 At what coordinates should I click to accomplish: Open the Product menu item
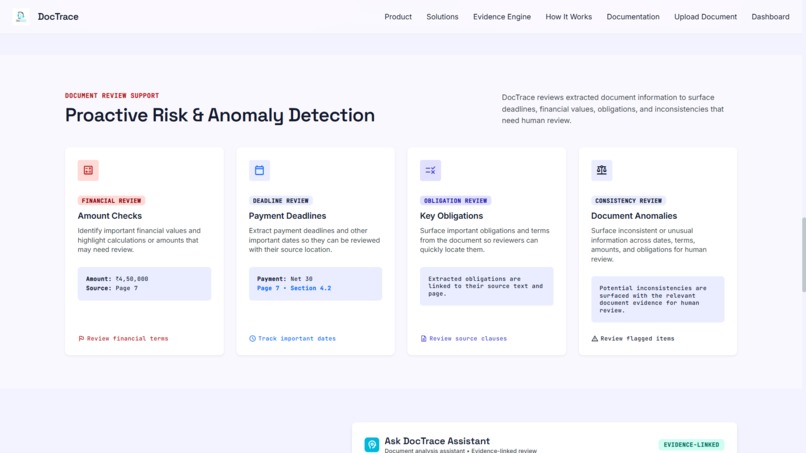click(398, 16)
